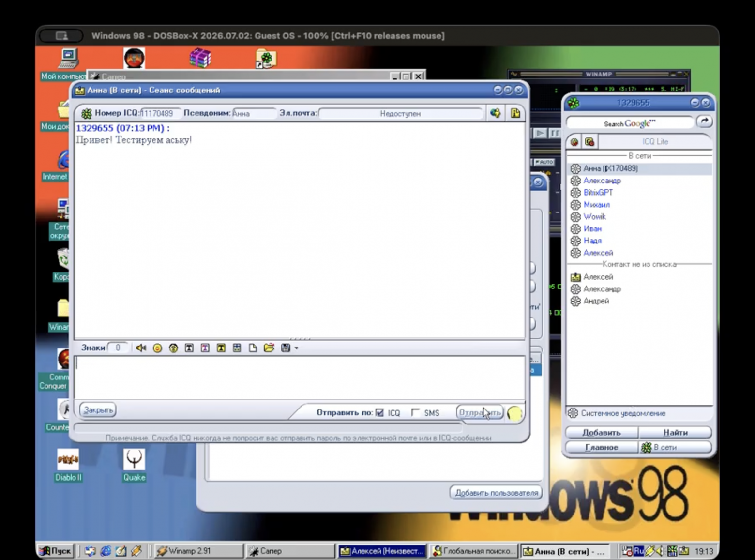Click the Search Google field in ICQ Lite
This screenshot has height=560, width=755.
pyautogui.click(x=630, y=123)
